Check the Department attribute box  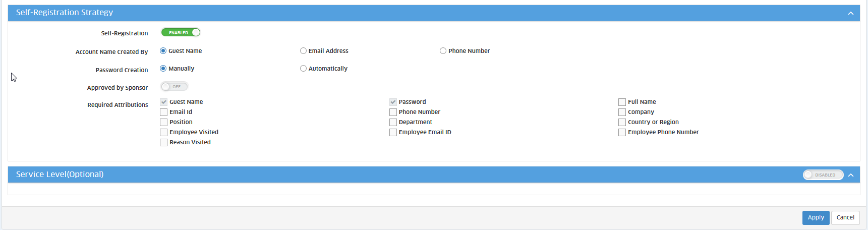393,122
